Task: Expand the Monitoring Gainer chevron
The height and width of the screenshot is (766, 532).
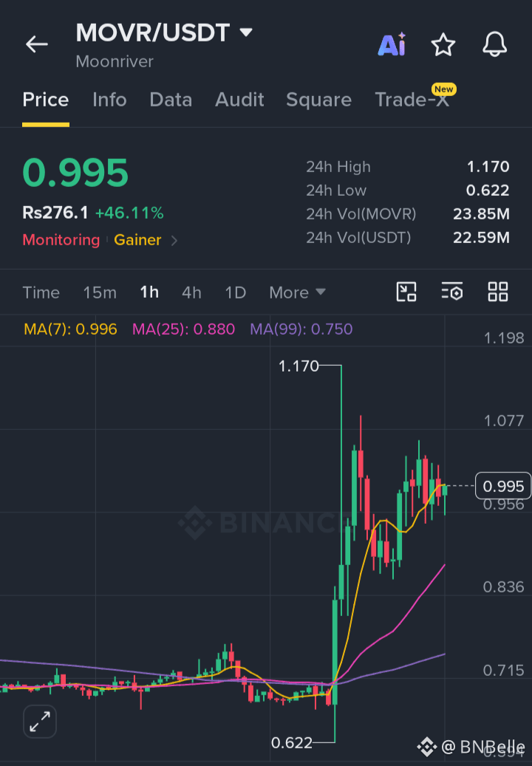Action: [174, 240]
